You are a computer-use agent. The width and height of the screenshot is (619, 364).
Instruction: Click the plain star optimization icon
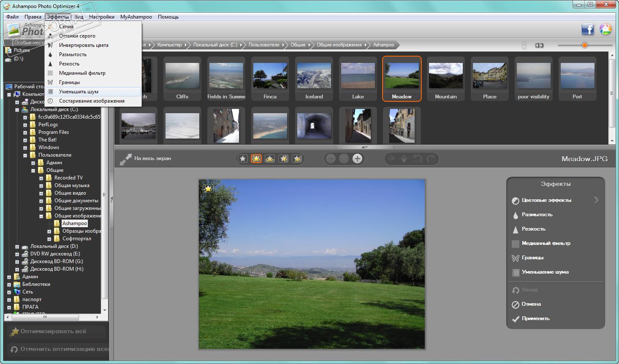click(243, 159)
